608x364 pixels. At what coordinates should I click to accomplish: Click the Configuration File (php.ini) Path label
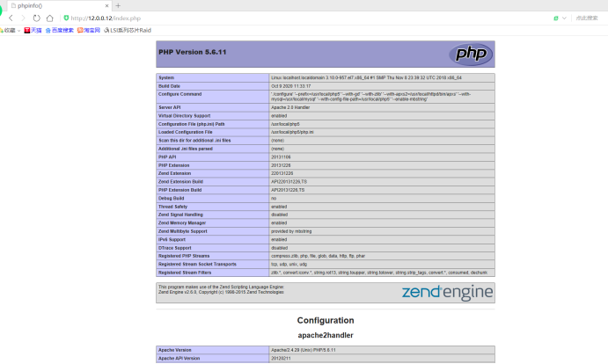pyautogui.click(x=192, y=124)
